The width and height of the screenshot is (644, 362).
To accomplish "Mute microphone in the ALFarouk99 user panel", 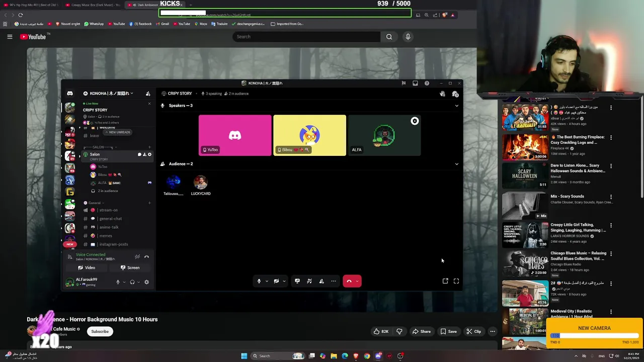I will tap(118, 282).
